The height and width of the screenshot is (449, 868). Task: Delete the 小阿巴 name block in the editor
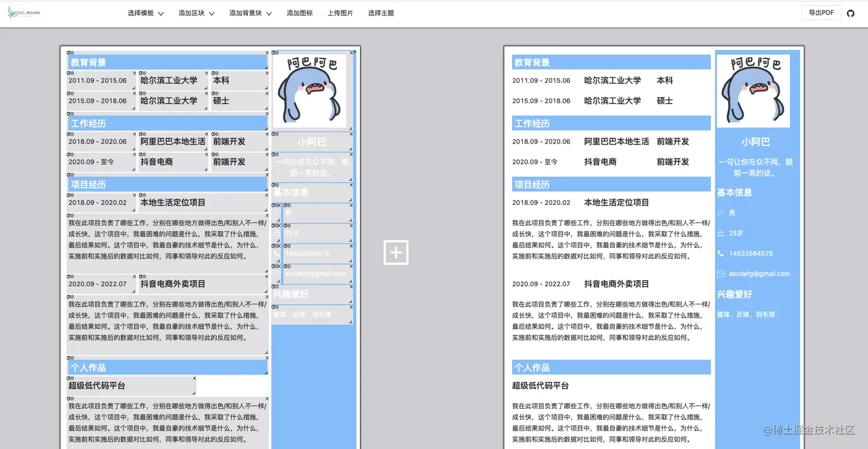coord(351,134)
